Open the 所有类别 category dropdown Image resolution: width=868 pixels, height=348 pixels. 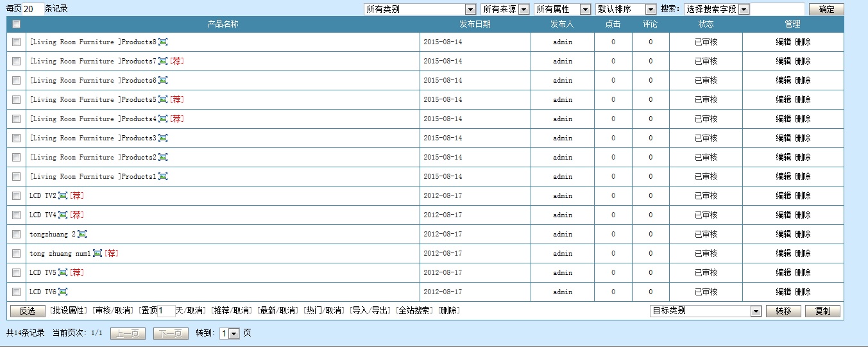pos(420,10)
